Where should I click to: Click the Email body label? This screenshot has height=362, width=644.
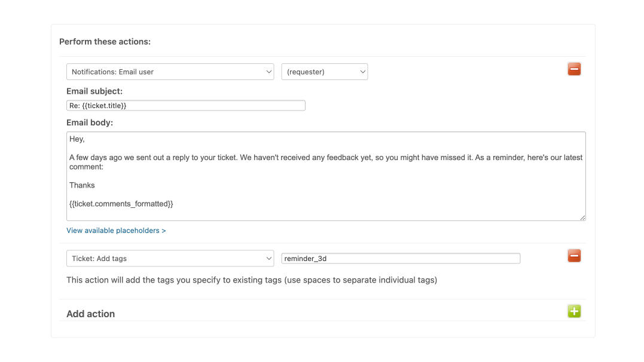(90, 122)
